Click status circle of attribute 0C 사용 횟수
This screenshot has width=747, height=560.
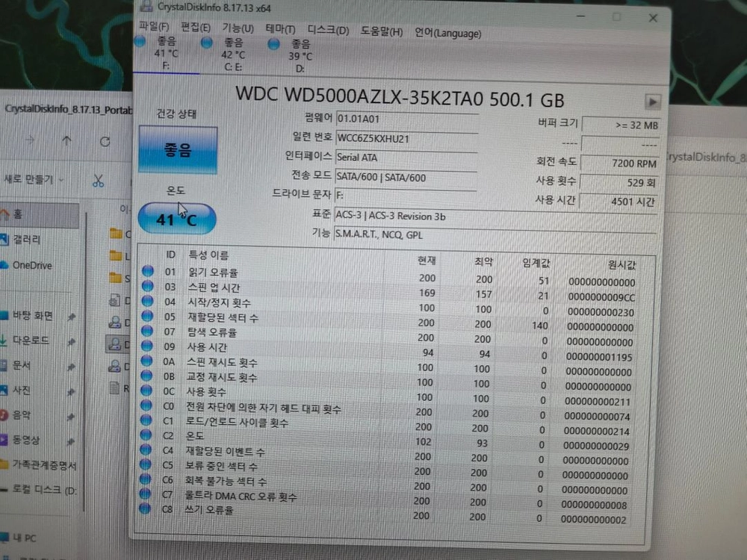(x=146, y=390)
